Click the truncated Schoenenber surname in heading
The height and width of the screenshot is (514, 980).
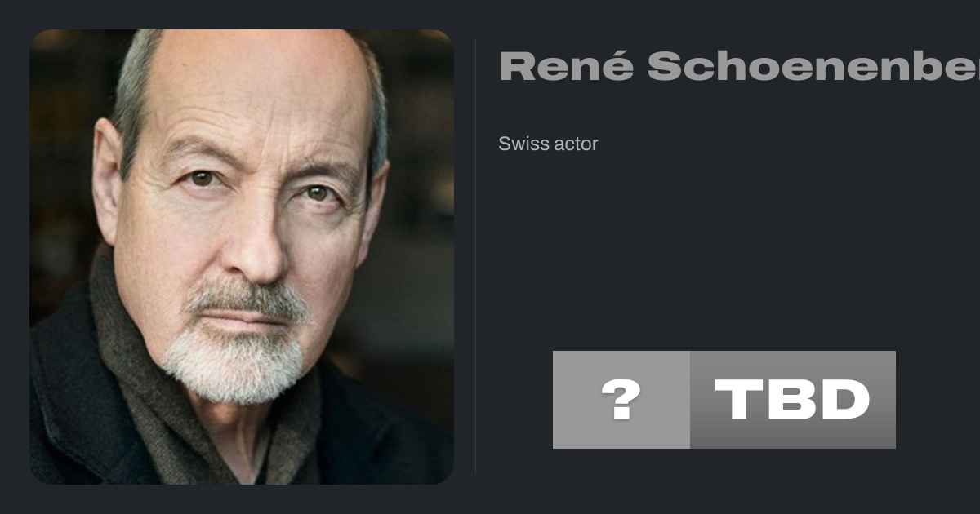(813, 66)
